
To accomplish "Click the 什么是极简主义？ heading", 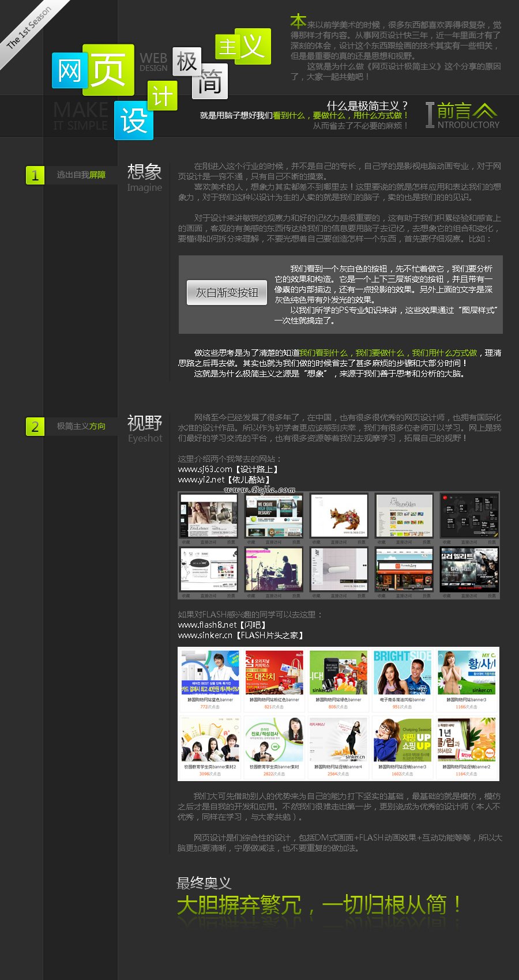I will [368, 105].
